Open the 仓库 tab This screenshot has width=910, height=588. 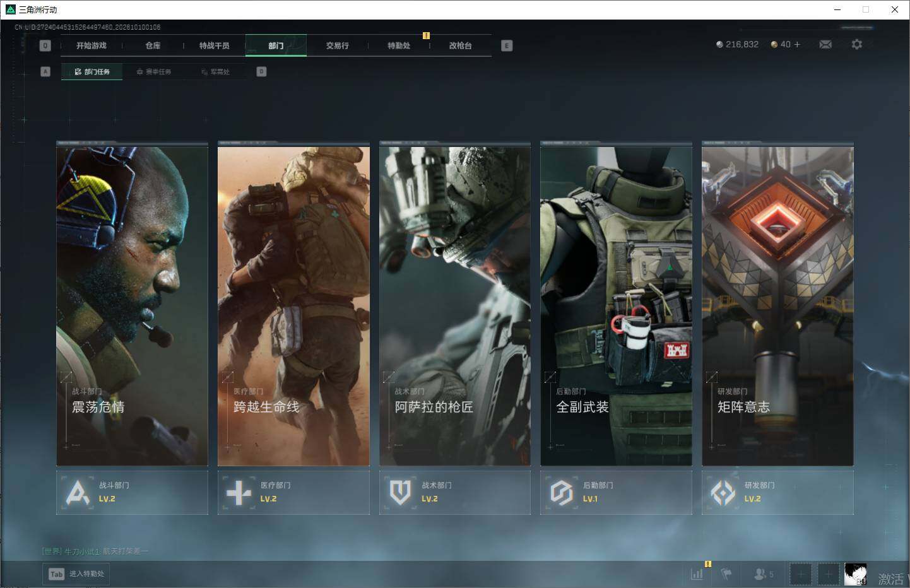tap(153, 45)
